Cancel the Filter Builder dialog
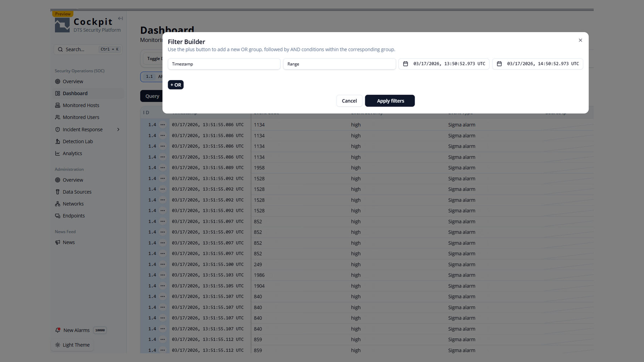Screen dimensions: 644x362 point(349,101)
